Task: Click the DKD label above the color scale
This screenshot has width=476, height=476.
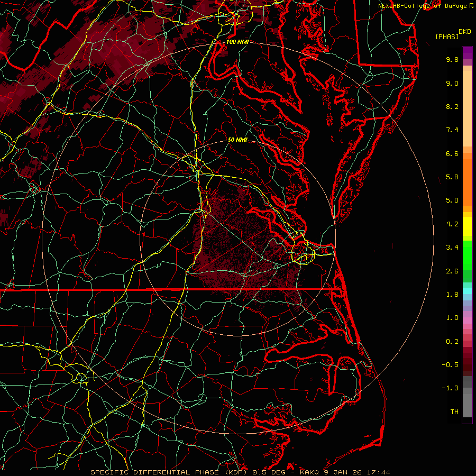Action: pos(464,32)
